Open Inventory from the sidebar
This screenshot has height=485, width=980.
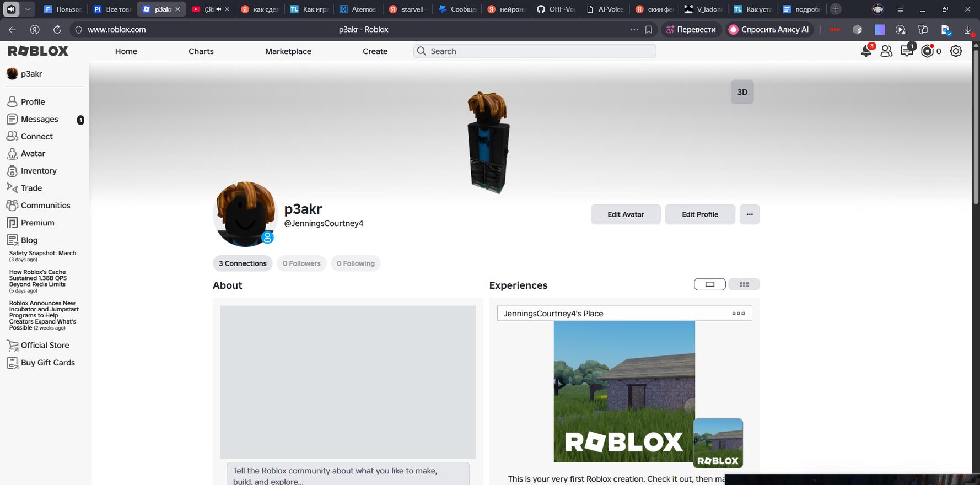coord(39,171)
